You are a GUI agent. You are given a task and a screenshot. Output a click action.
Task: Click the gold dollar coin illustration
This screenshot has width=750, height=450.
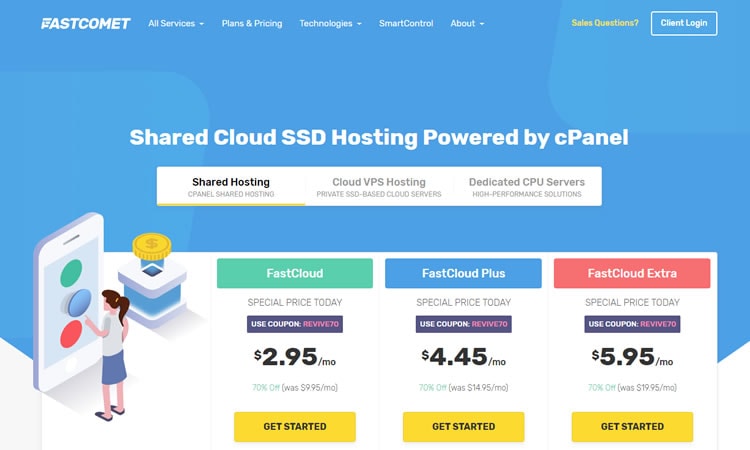tap(152, 246)
